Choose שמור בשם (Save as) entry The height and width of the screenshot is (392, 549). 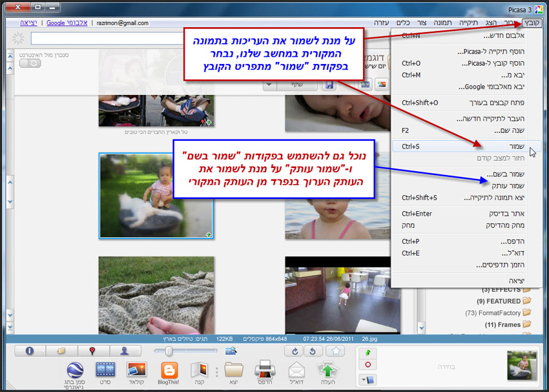click(x=467, y=174)
